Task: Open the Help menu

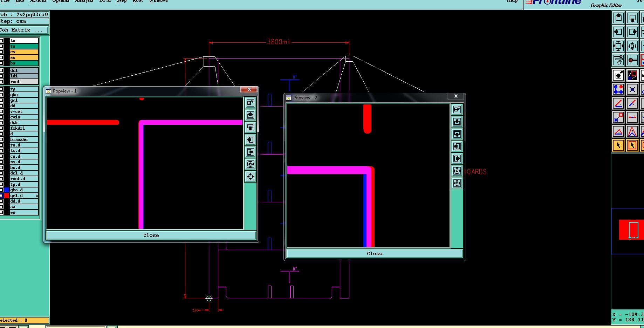Action: [512, 1]
